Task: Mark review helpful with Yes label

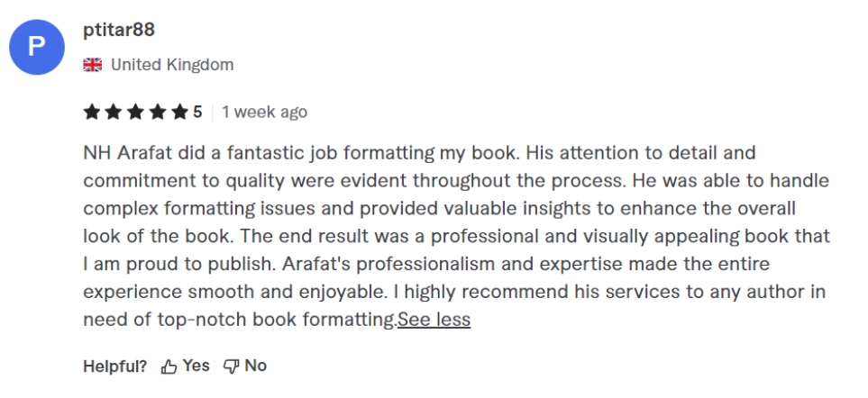Action: 196,366
